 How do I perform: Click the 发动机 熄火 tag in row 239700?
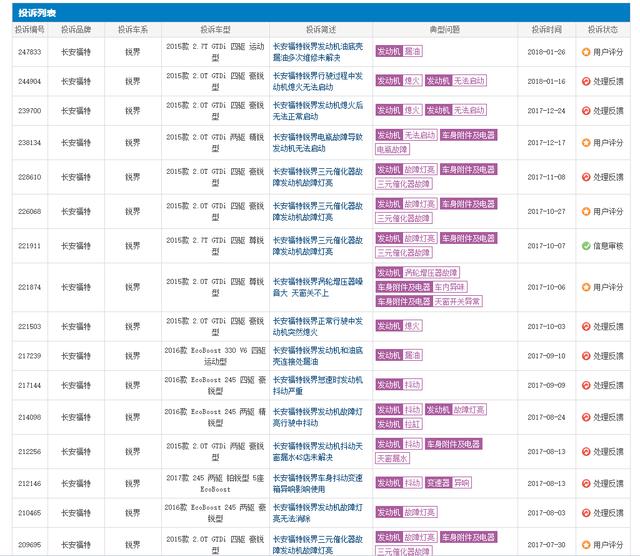(399, 110)
